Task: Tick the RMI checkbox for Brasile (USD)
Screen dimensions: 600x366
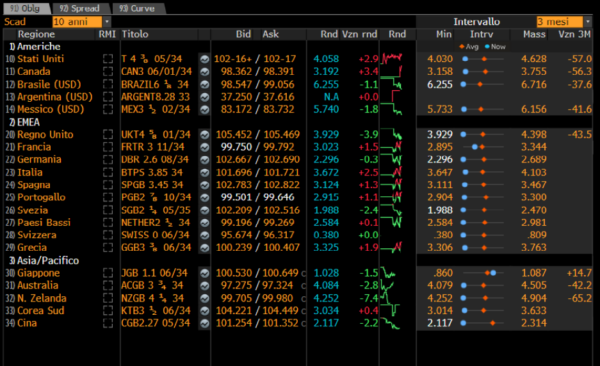Action: point(108,85)
